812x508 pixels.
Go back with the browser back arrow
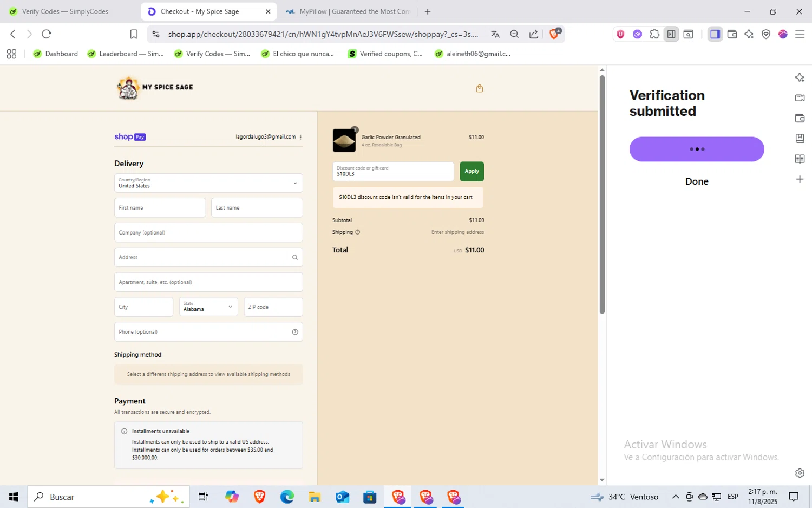(13, 34)
